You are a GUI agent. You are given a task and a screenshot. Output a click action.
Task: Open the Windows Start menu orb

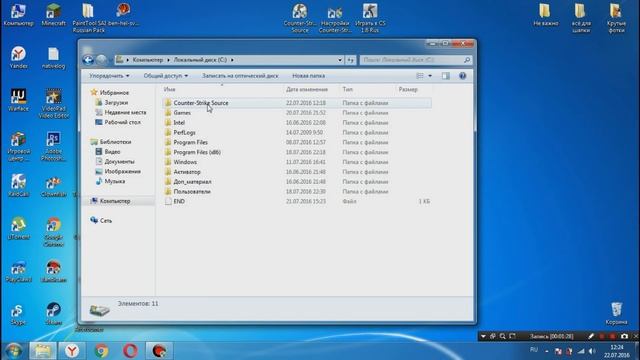click(13, 351)
